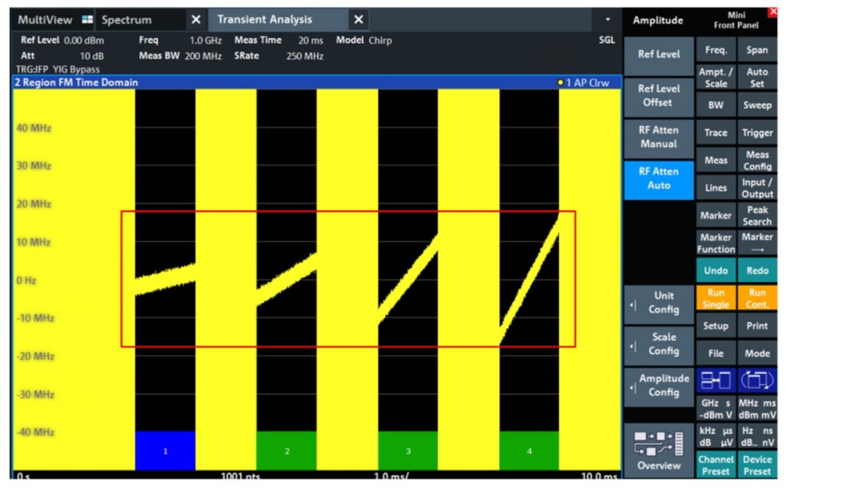This screenshot has width=868, height=488.
Task: Click the Meas key
Action: coord(715,161)
